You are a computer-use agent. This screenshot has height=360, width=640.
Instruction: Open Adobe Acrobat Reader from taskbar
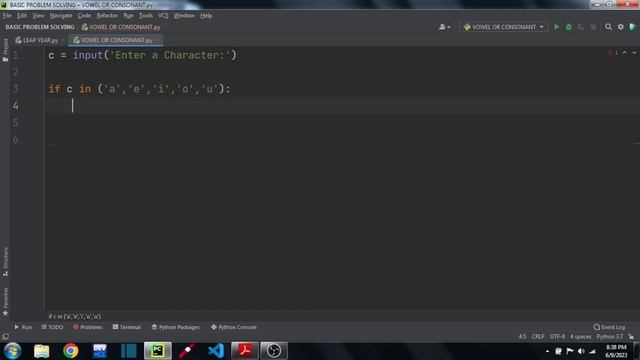coord(245,351)
